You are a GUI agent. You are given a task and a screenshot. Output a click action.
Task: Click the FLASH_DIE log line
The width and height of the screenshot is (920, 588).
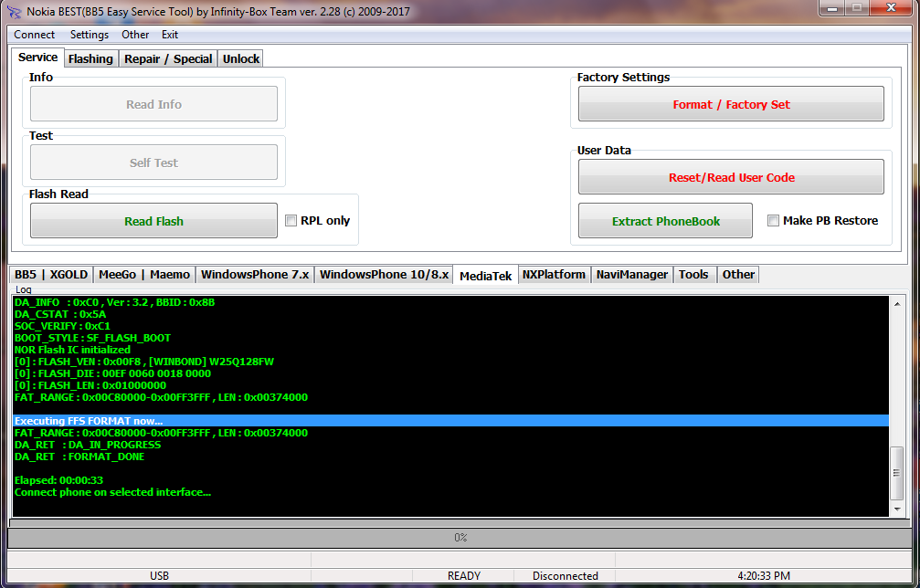click(112, 373)
